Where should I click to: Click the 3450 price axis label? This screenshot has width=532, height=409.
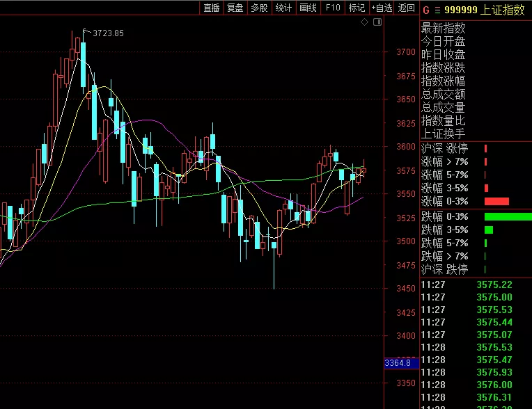pyautogui.click(x=406, y=289)
